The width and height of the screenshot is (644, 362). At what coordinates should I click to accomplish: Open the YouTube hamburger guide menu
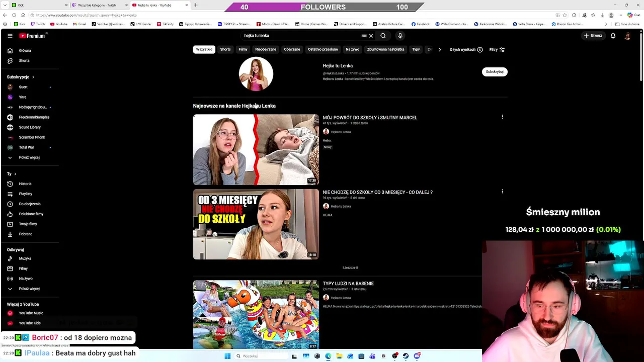tap(10, 36)
